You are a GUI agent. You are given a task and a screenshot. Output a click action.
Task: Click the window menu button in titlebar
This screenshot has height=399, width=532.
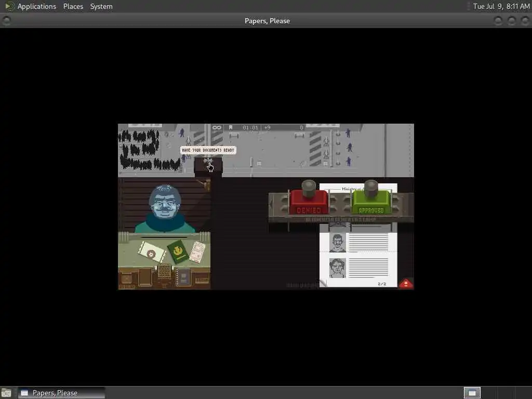6,21
